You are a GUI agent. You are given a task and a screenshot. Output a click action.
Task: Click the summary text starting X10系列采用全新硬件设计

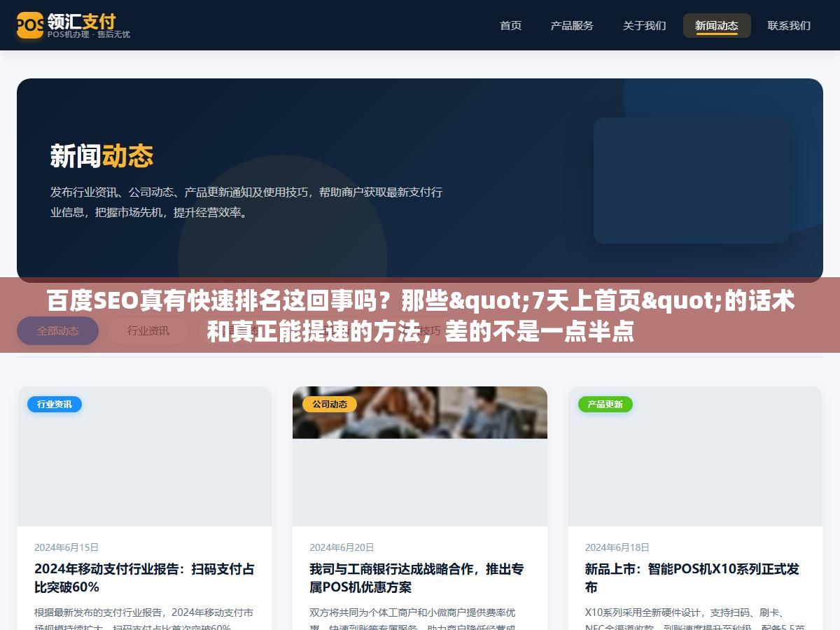695,619
